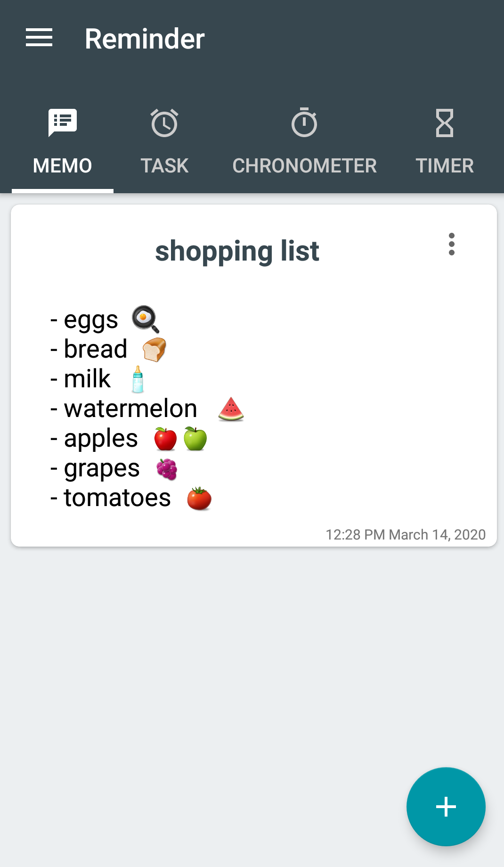Select the Timer hourglass icon
This screenshot has height=867, width=504.
[445, 123]
